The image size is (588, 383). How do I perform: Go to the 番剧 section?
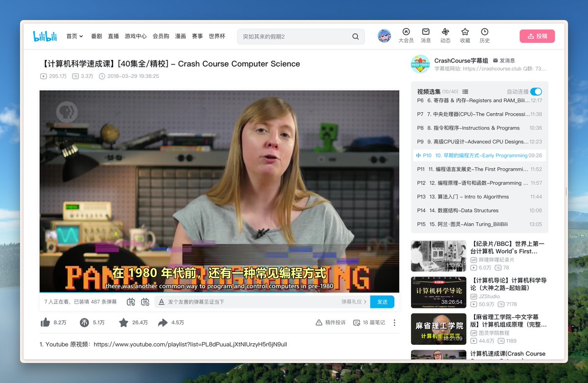click(x=97, y=36)
